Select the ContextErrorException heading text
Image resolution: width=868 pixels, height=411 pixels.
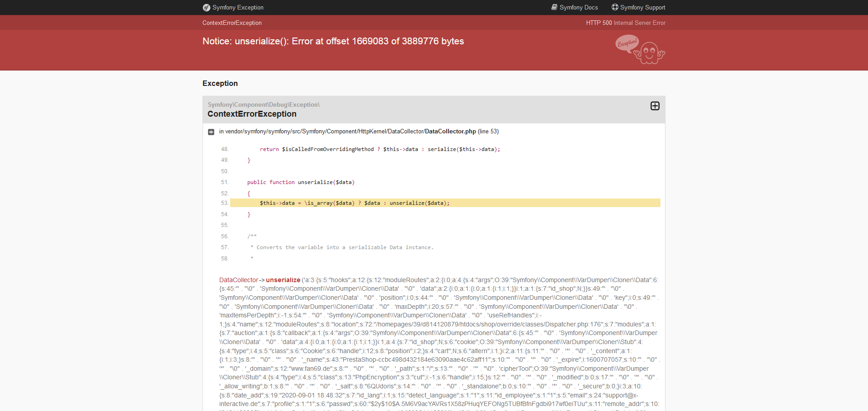(x=252, y=114)
